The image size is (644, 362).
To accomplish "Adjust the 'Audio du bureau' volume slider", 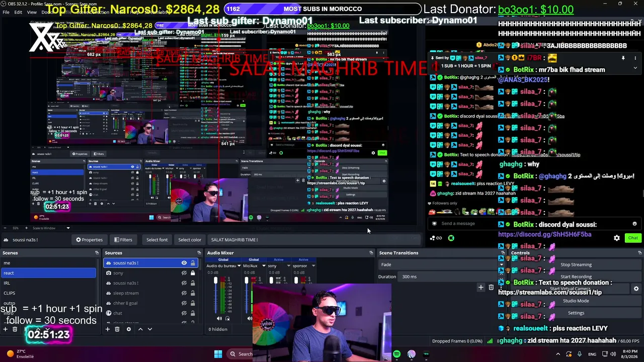I will pos(216,294).
